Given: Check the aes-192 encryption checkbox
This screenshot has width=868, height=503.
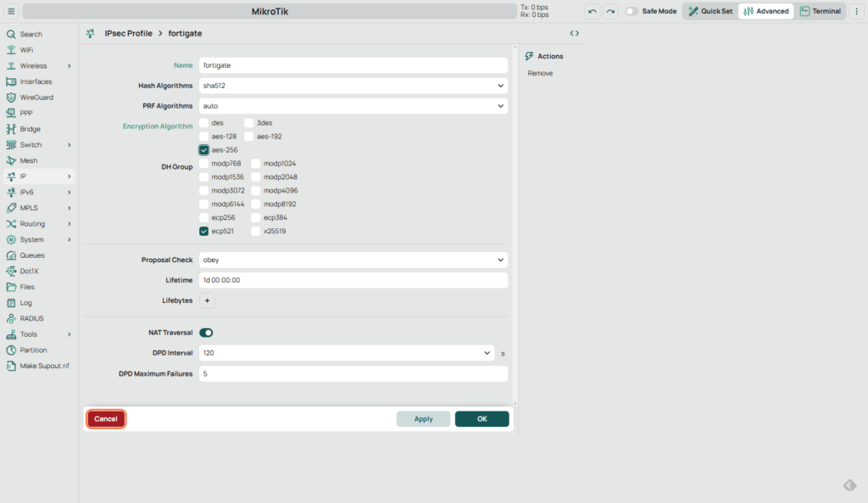Looking at the screenshot, I should [x=249, y=137].
